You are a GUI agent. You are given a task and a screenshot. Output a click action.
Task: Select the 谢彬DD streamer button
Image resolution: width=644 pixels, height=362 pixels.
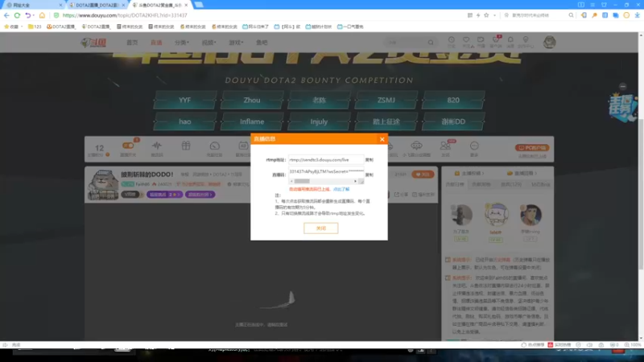pyautogui.click(x=453, y=121)
